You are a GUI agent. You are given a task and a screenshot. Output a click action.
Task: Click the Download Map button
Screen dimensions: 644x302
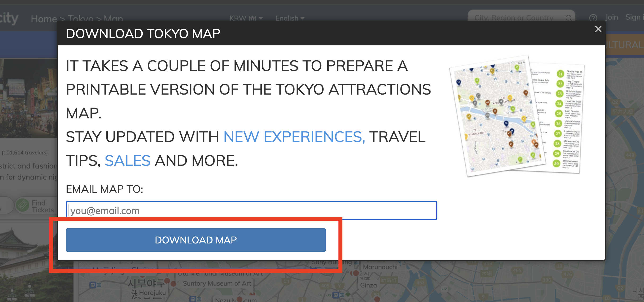click(196, 240)
